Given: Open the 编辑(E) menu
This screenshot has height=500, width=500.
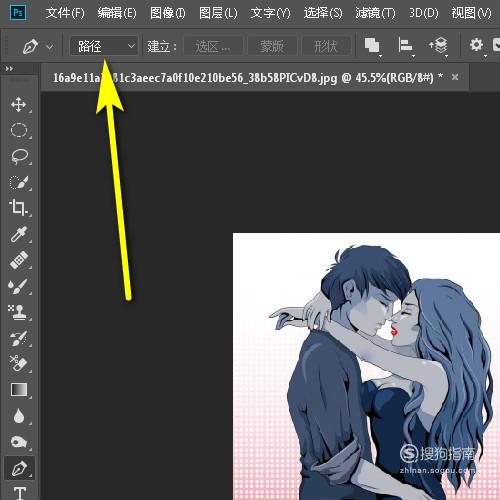Looking at the screenshot, I should point(117,13).
